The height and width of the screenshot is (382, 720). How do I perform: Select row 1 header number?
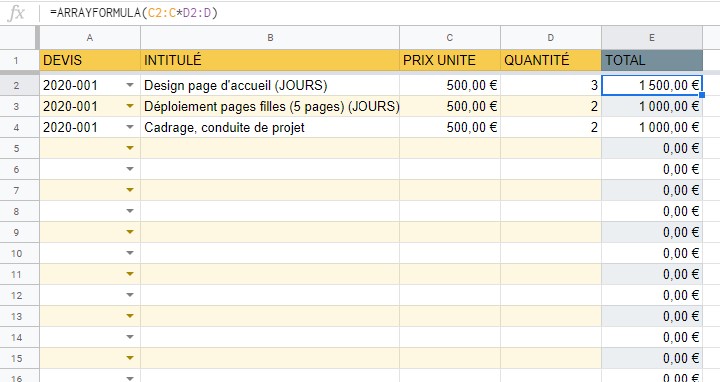[17, 60]
